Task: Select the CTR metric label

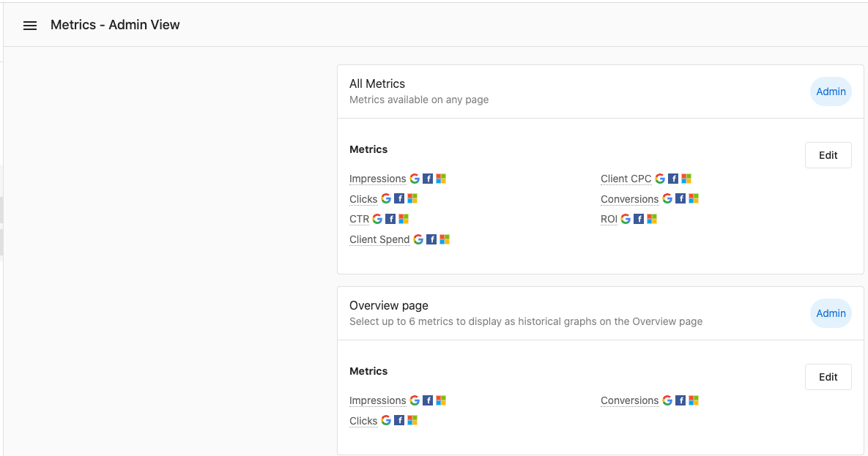Action: 359,219
